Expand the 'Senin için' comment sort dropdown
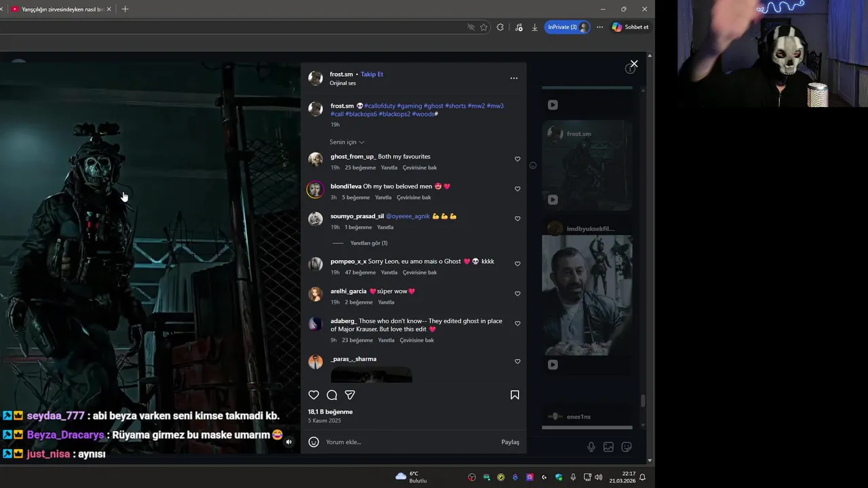The image size is (868, 488). 347,142
